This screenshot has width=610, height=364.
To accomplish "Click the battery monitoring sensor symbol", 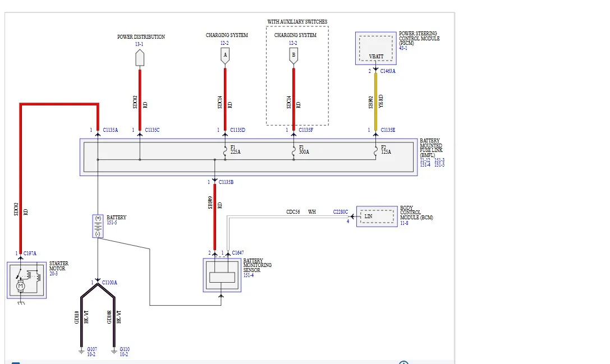I will (222, 275).
